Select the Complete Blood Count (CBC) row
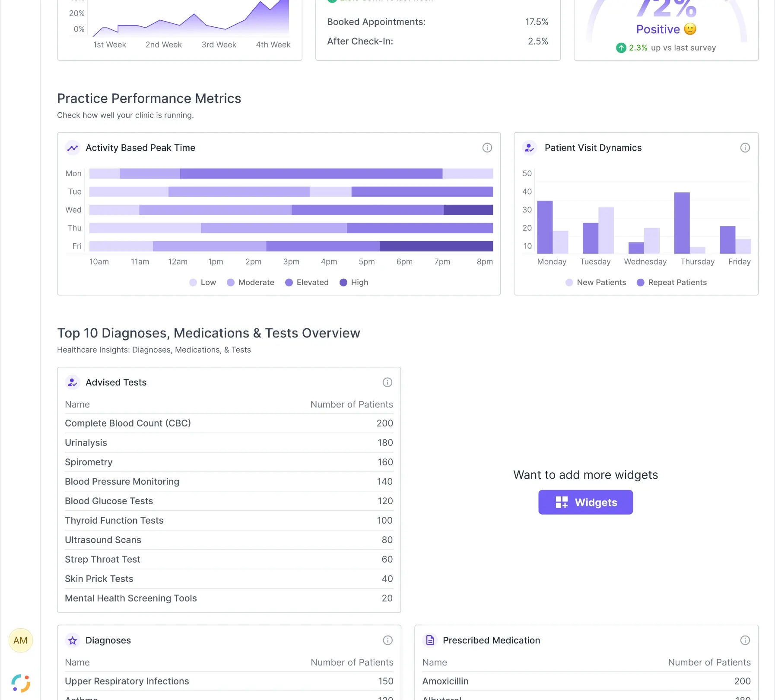 tap(229, 423)
